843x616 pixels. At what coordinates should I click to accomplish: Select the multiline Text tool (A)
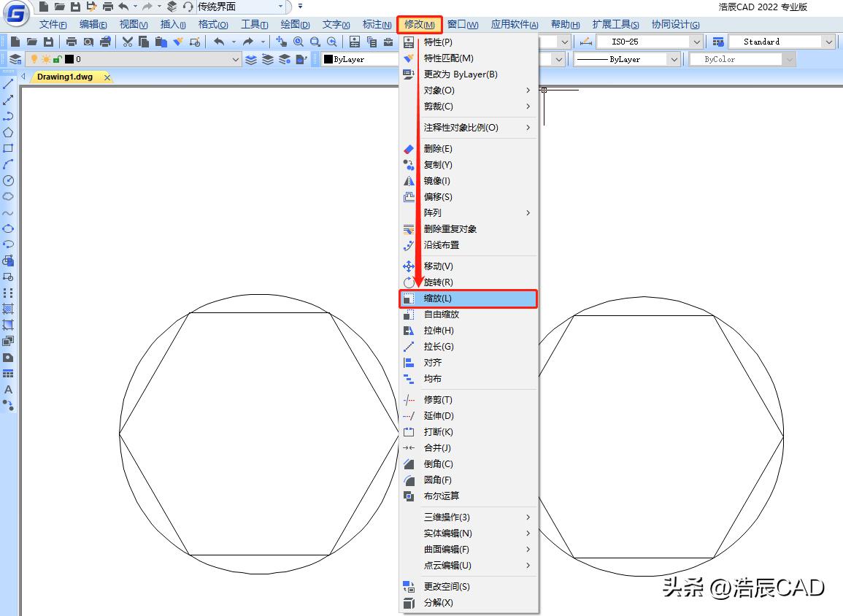[x=8, y=390]
